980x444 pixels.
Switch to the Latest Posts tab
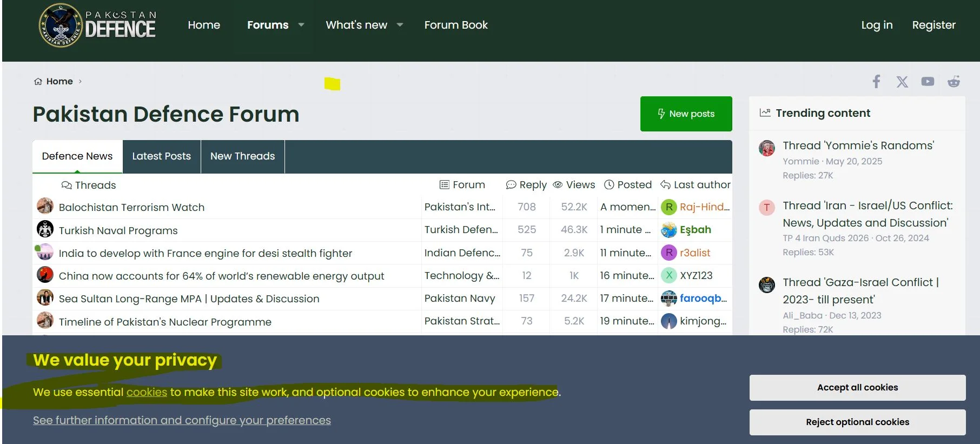point(161,156)
